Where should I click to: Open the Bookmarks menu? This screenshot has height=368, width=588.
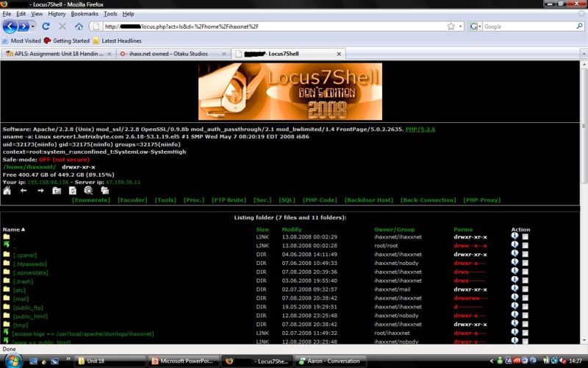(x=84, y=13)
